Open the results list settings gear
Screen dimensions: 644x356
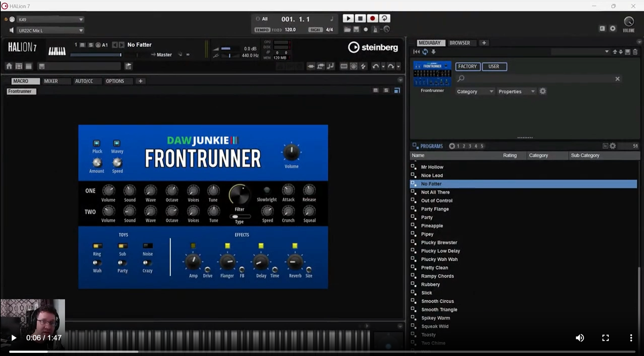613,146
